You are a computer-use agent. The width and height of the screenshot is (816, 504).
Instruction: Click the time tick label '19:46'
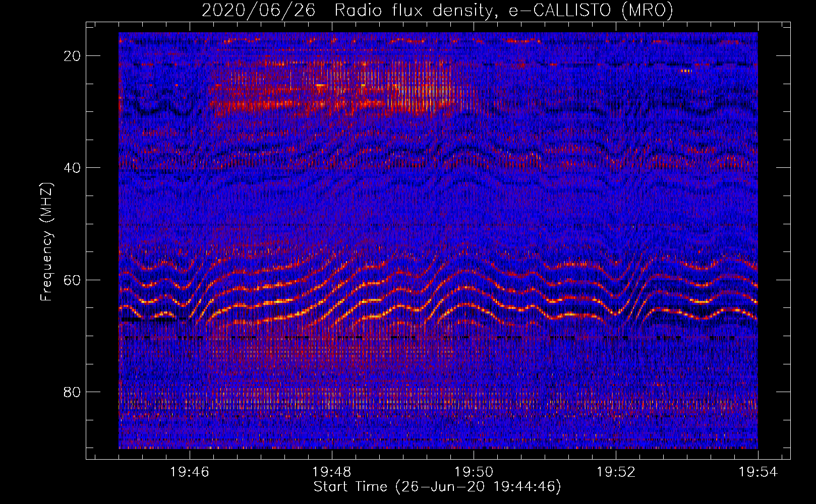tap(190, 472)
